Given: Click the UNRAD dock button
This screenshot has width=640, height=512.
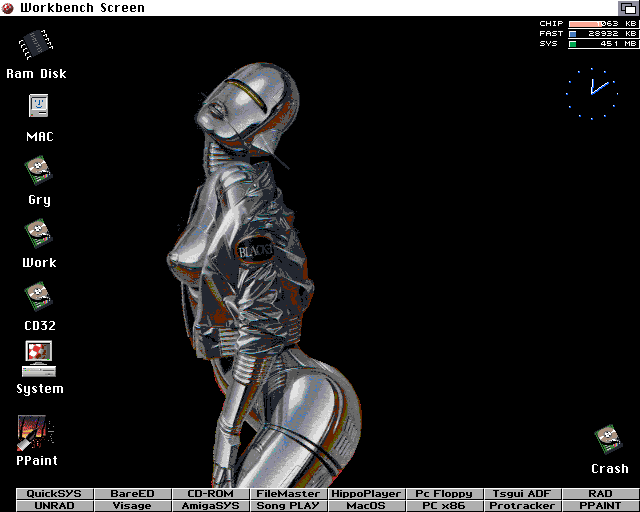Looking at the screenshot, I should [x=55, y=505].
